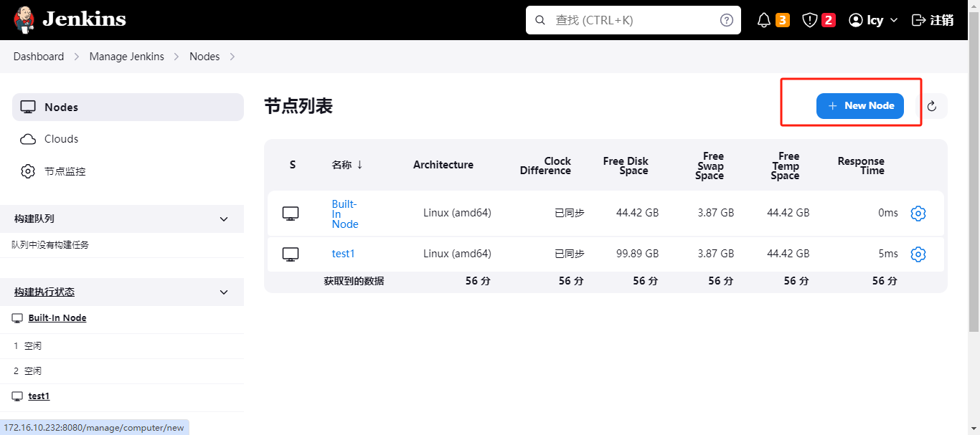The width and height of the screenshot is (980, 435).
Task: Collapse the 构建队列 panel
Action: [x=224, y=219]
